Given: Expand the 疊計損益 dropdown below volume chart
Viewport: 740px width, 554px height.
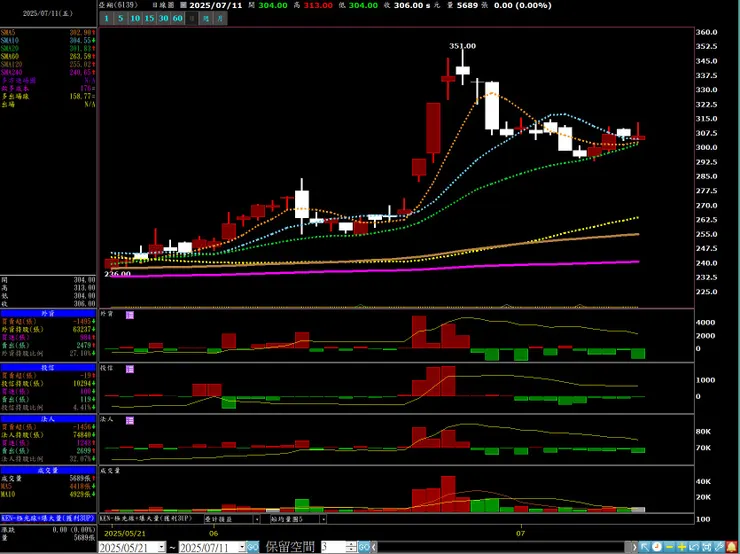Looking at the screenshot, I should click(257, 519).
